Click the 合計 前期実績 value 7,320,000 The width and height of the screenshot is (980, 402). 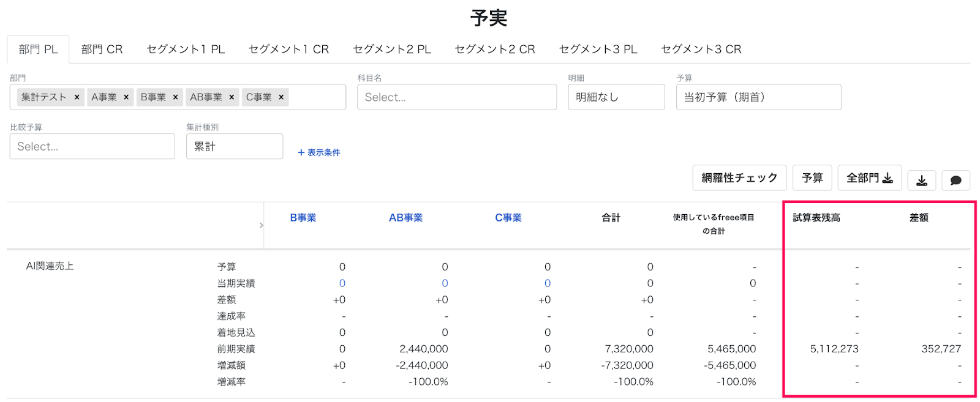[x=629, y=349]
